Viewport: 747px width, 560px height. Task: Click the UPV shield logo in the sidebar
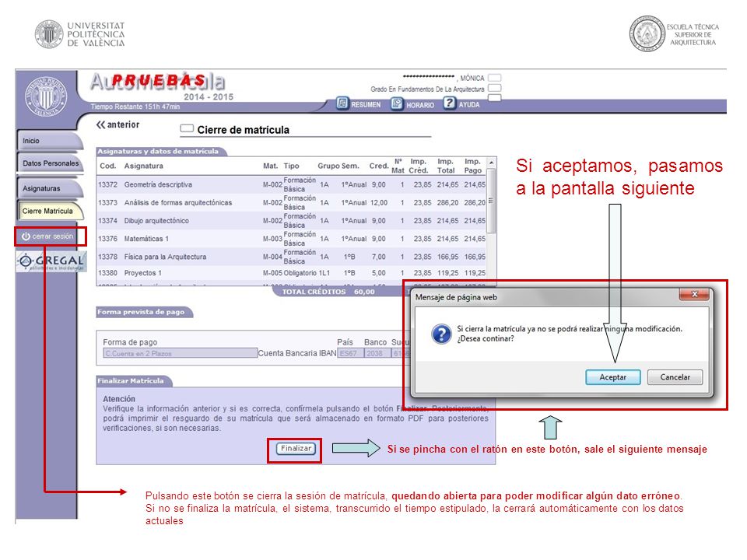pyautogui.click(x=46, y=96)
